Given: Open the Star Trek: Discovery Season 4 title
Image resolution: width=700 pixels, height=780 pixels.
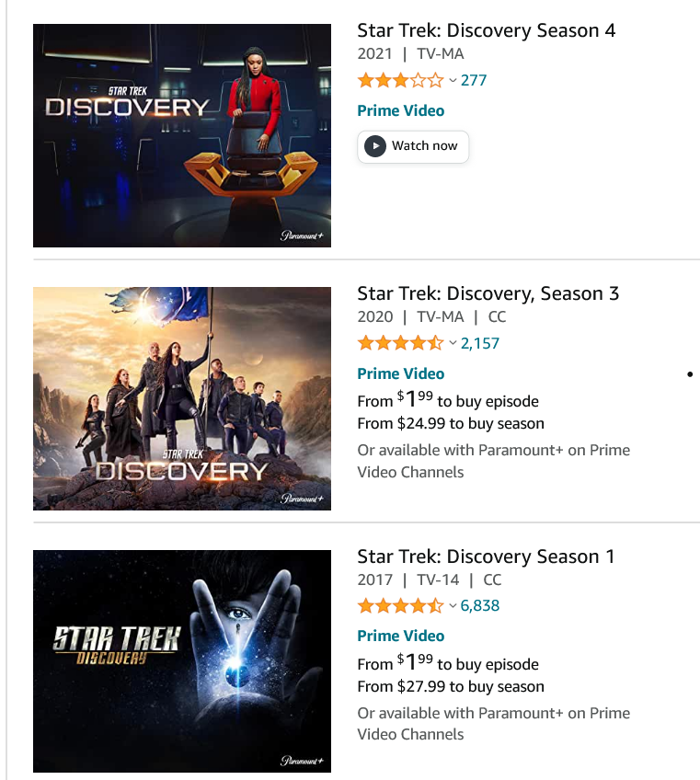Looking at the screenshot, I should (486, 30).
